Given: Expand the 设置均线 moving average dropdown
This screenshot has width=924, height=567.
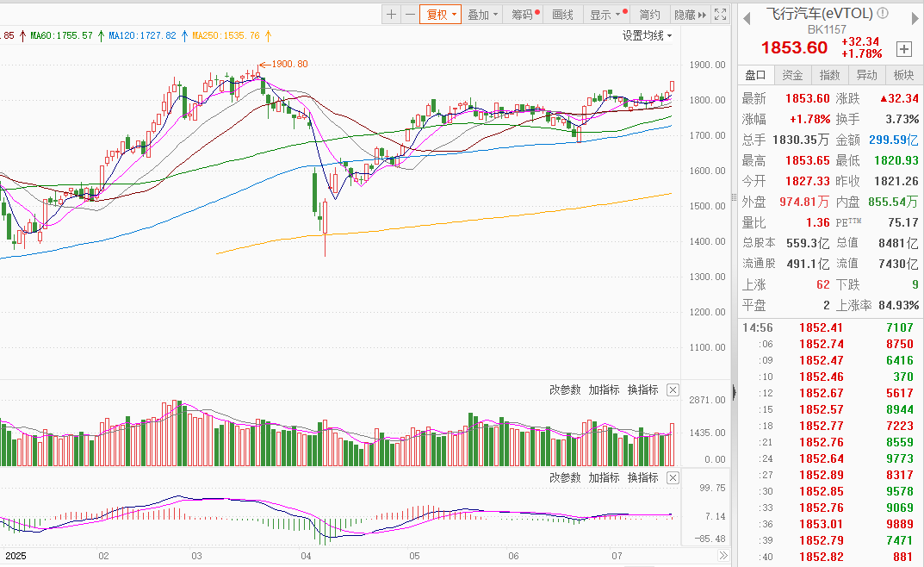Looking at the screenshot, I should click(x=648, y=35).
